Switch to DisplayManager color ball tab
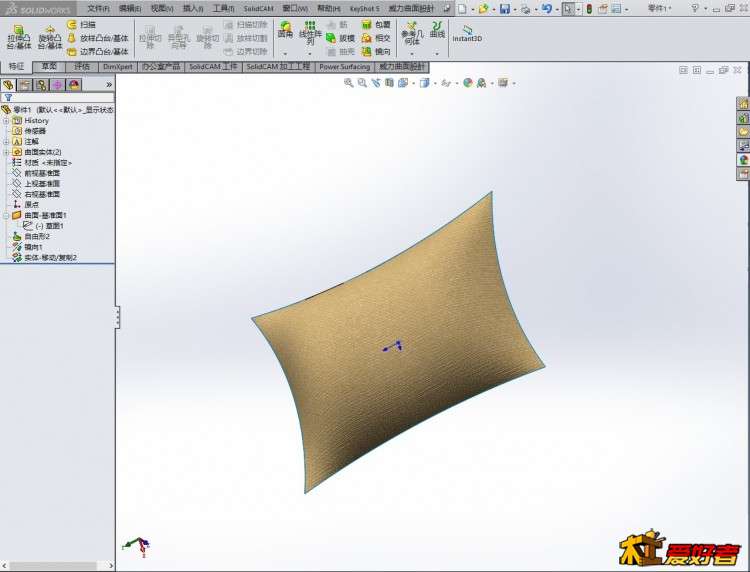 pyautogui.click(x=74, y=85)
